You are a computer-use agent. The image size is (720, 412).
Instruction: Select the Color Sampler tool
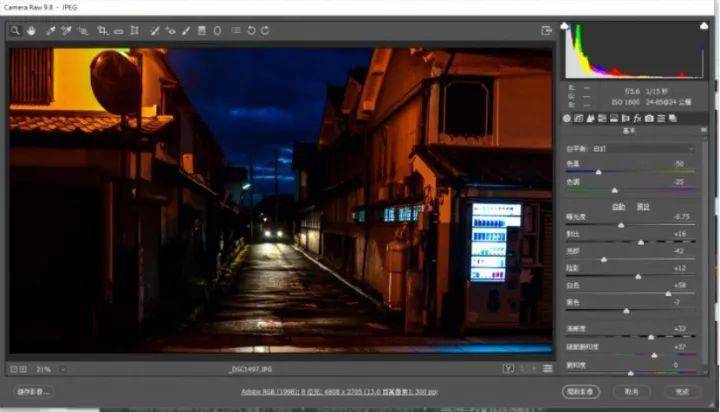[67, 31]
